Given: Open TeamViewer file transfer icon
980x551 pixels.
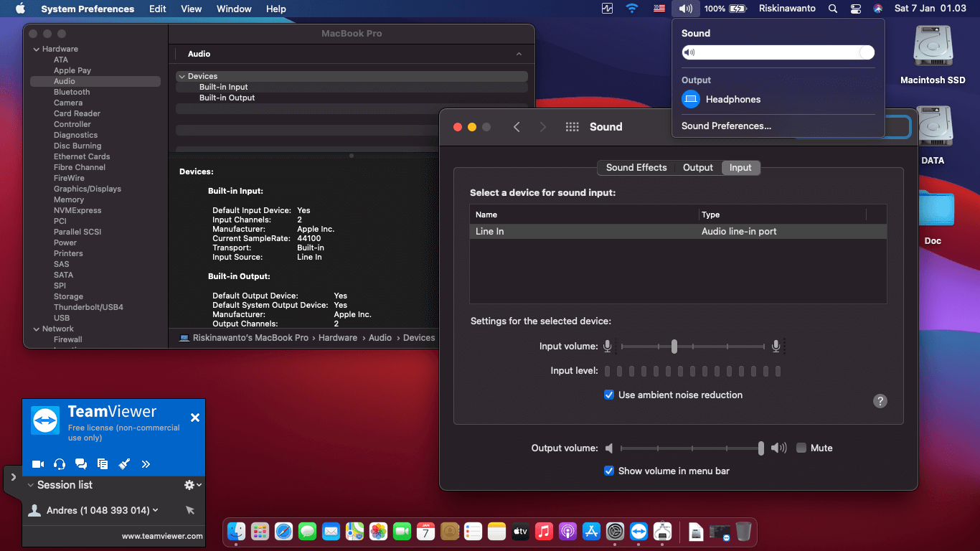Looking at the screenshot, I should [x=103, y=464].
